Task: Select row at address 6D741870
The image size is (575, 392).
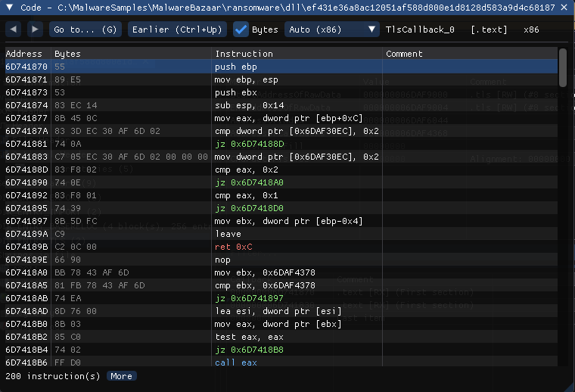Action: [x=281, y=67]
